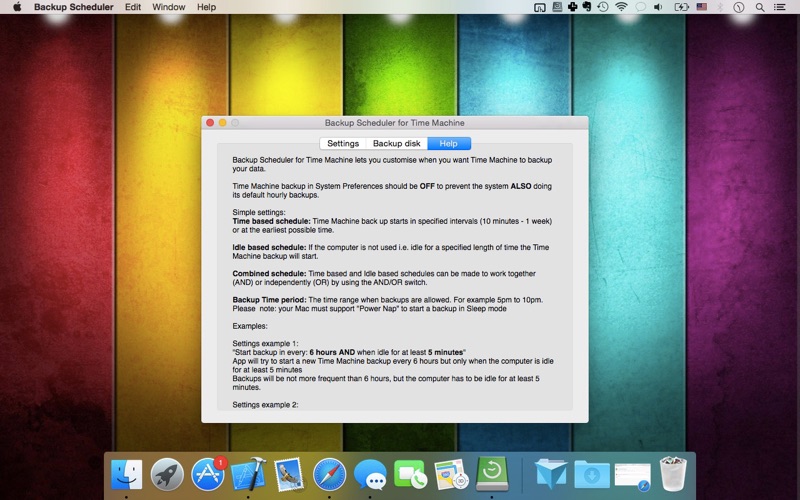
Task: Open FaceTime from the Dock
Action: tap(410, 474)
